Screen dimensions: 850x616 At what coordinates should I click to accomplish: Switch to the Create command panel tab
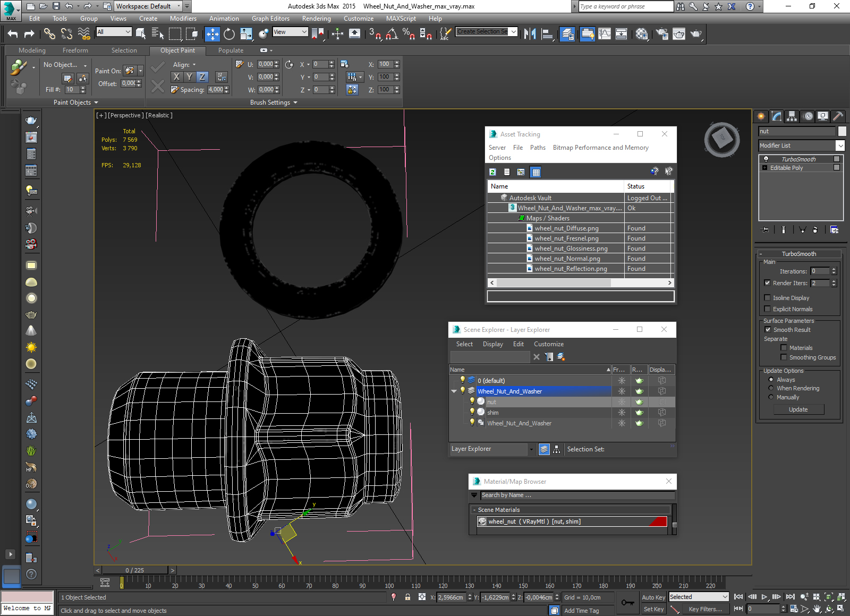click(x=761, y=116)
